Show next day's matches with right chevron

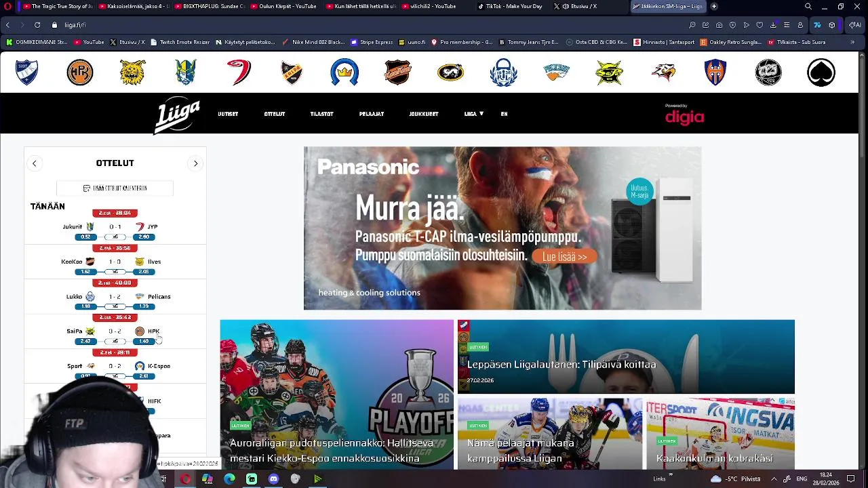pyautogui.click(x=195, y=163)
